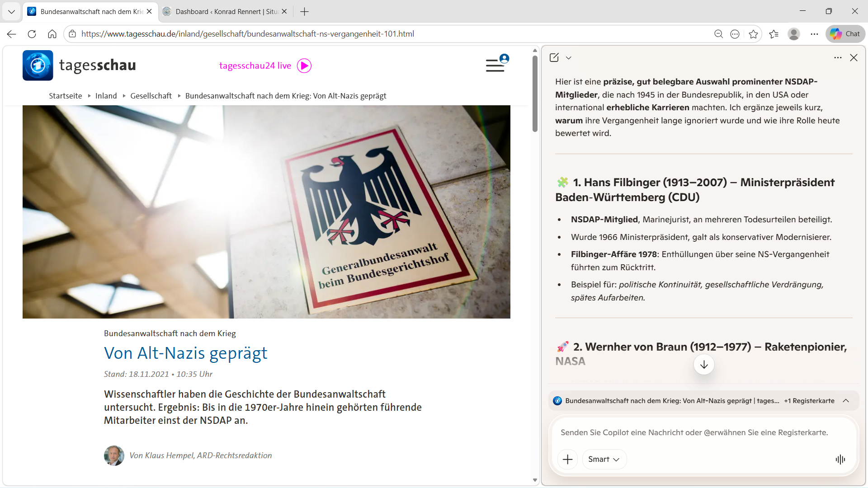The image size is (868, 488).
Task: Go to the browser home page
Action: tap(52, 34)
